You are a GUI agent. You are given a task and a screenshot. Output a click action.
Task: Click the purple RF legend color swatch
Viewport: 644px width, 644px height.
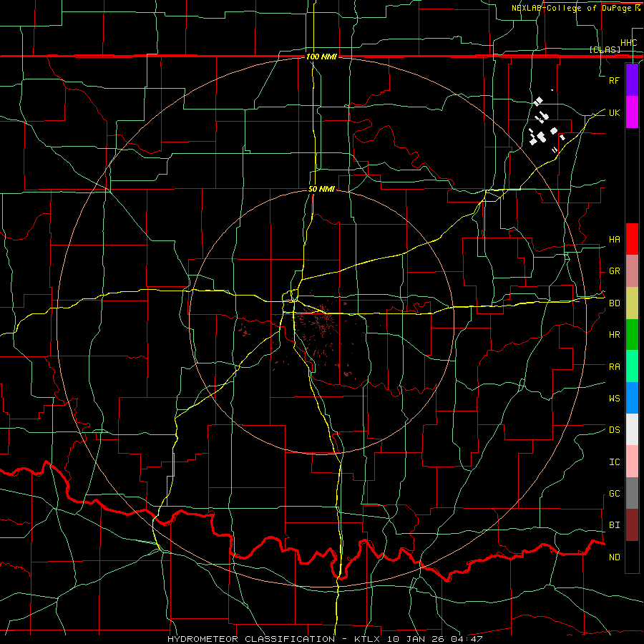(632, 80)
